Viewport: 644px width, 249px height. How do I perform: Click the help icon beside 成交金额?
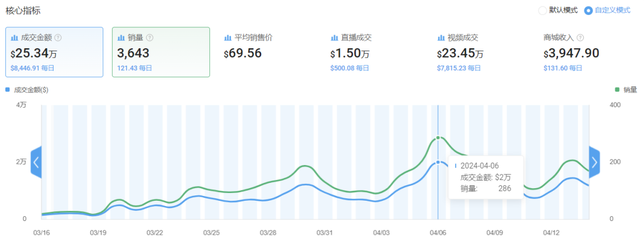58,38
